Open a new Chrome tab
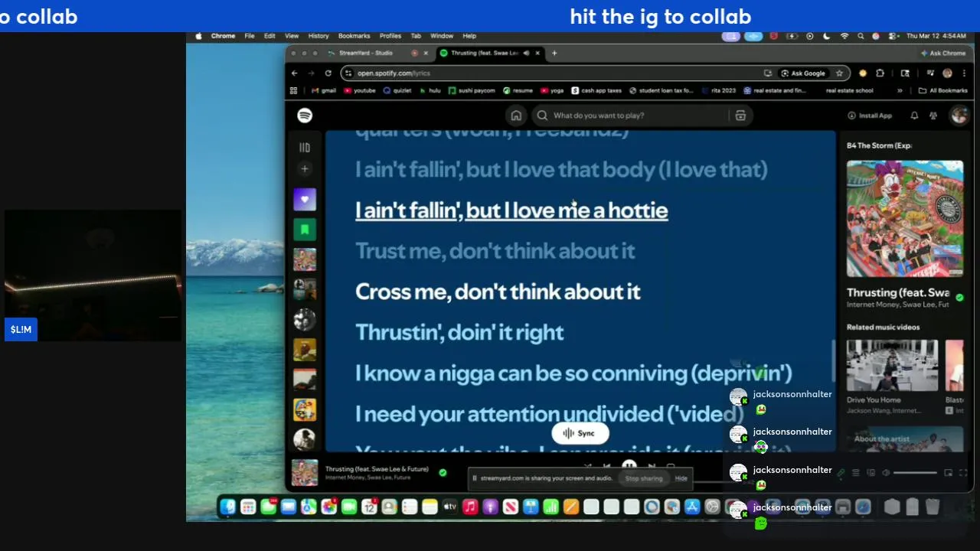Image resolution: width=980 pixels, height=551 pixels. coord(555,53)
